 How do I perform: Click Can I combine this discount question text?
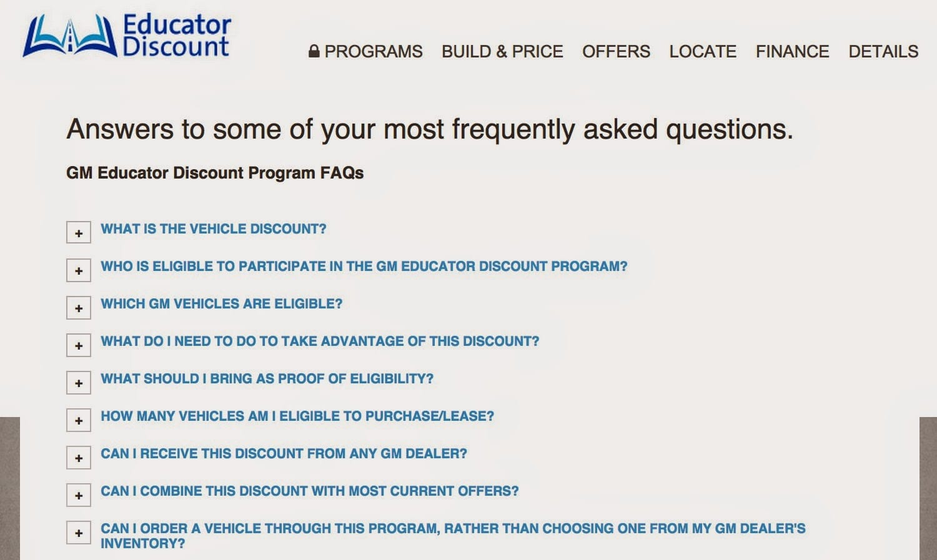pyautogui.click(x=310, y=491)
